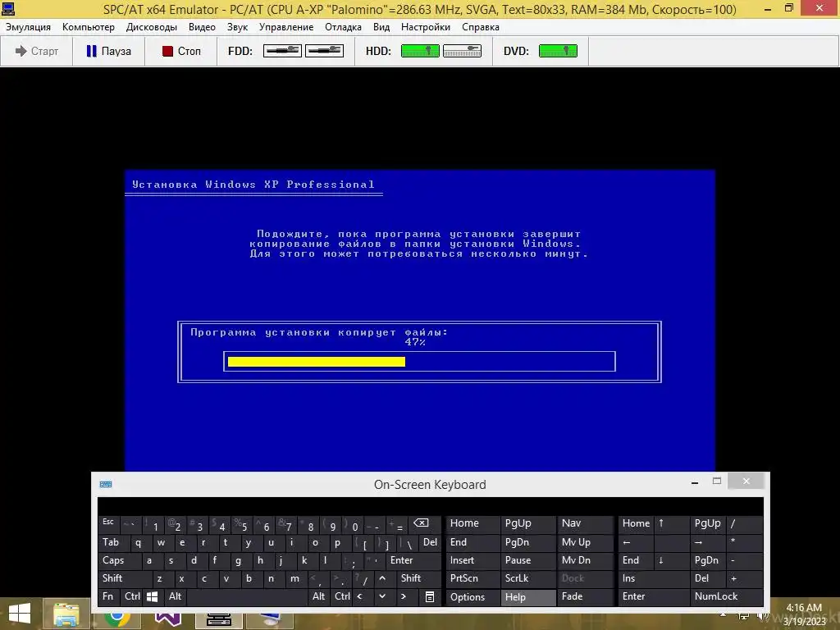Toggle the left Shift key
The image size is (840, 630).
pyautogui.click(x=125, y=578)
